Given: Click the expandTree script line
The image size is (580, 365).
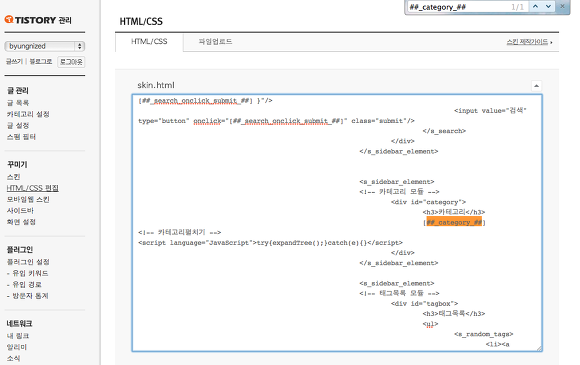Looking at the screenshot, I should click(270, 243).
